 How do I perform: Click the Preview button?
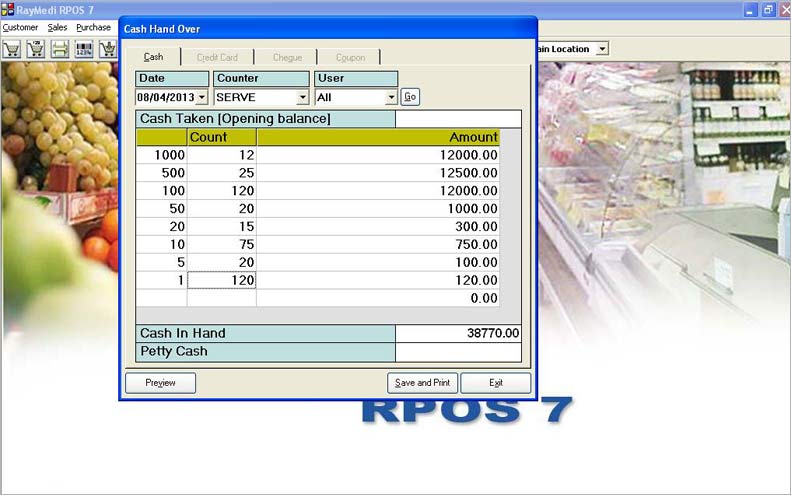[x=160, y=383]
